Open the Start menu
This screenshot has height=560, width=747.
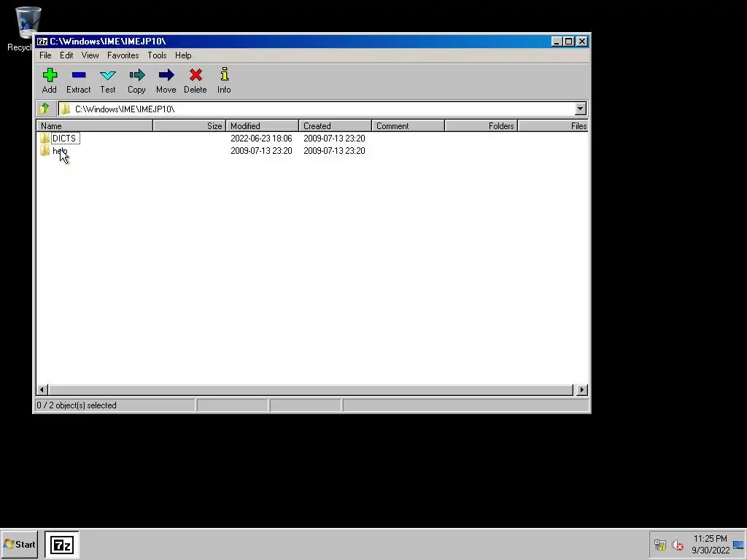20,544
